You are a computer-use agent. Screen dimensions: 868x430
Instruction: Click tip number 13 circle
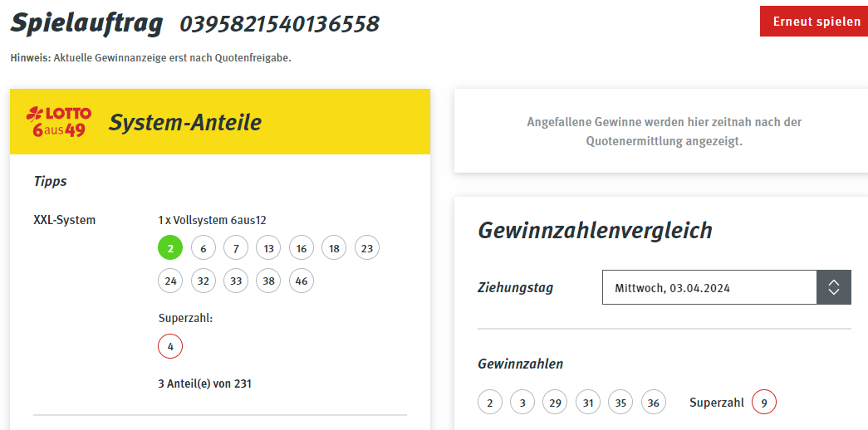[x=268, y=248]
